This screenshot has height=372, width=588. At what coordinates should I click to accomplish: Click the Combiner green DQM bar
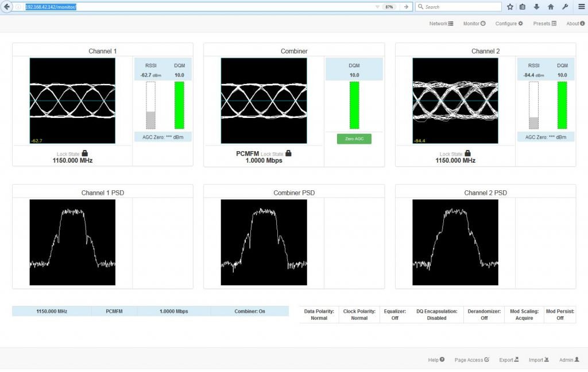point(354,105)
